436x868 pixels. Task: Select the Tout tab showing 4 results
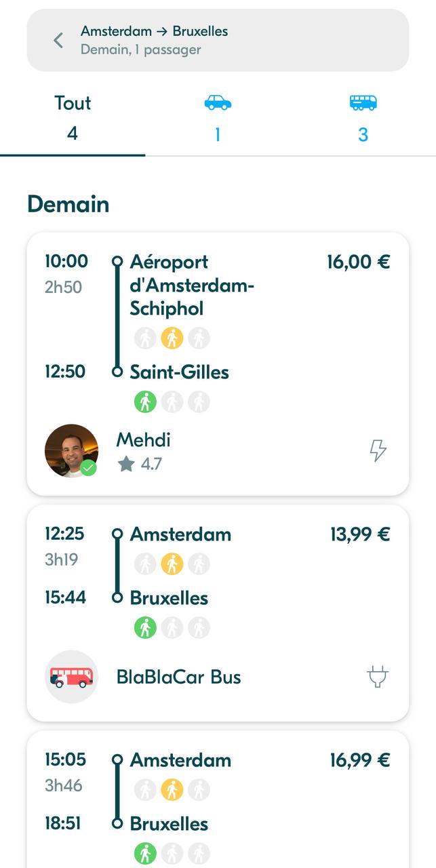73,119
